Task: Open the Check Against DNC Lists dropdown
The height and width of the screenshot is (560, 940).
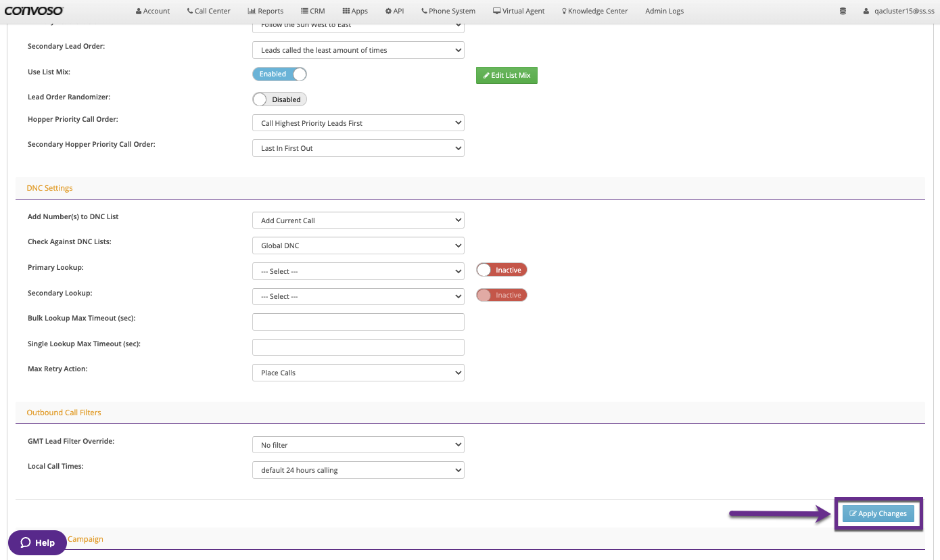Action: coord(358,246)
